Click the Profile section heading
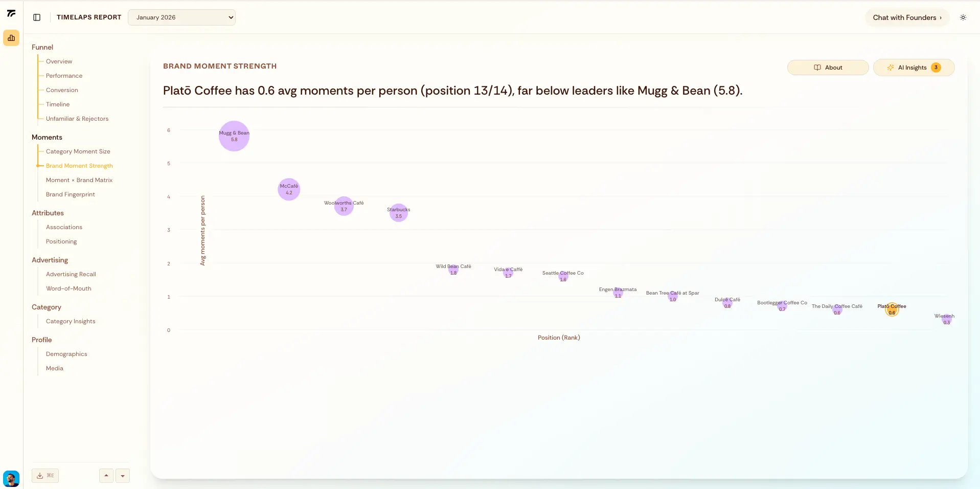This screenshot has width=980, height=489. click(x=42, y=340)
